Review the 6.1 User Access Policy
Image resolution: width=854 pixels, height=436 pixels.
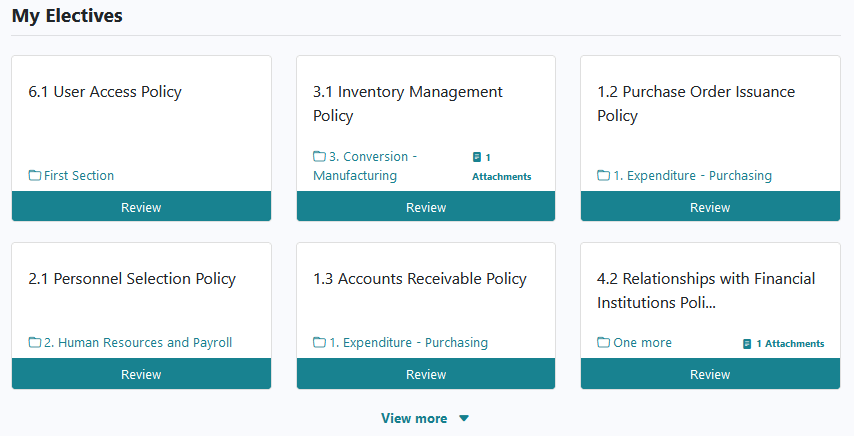point(142,206)
